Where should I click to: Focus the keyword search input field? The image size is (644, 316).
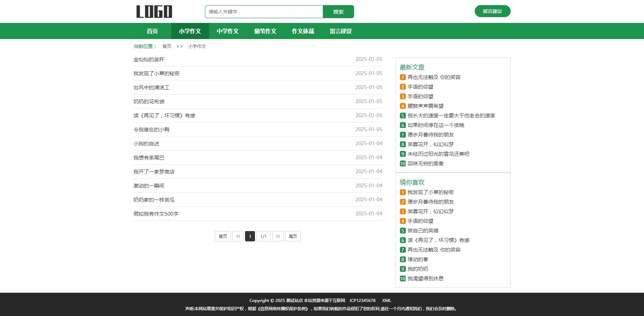pos(264,12)
